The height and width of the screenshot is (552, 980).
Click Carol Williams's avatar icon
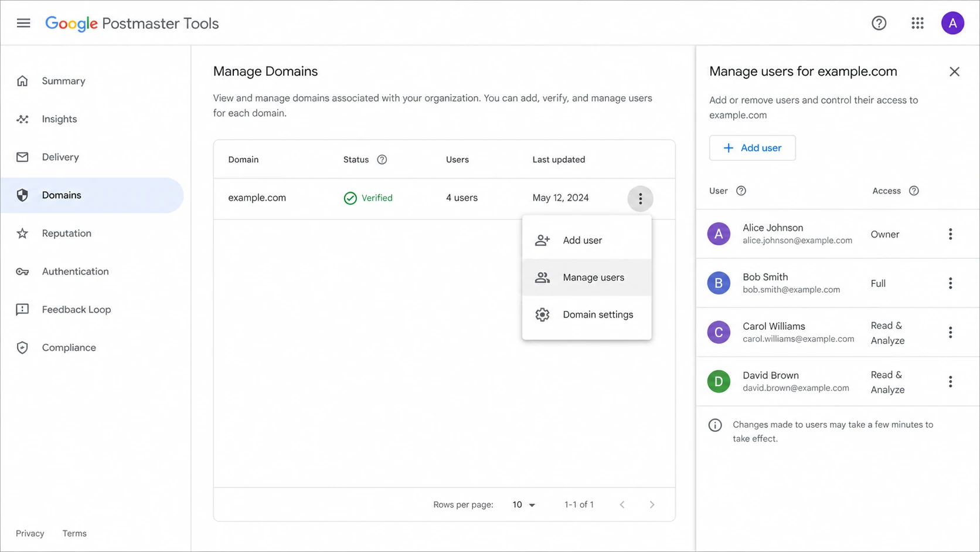point(719,333)
